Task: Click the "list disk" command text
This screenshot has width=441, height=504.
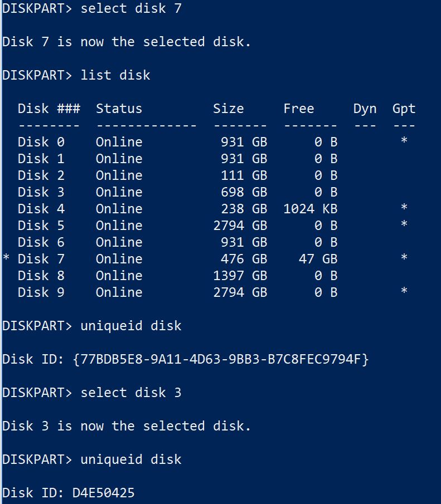Action: (115, 75)
